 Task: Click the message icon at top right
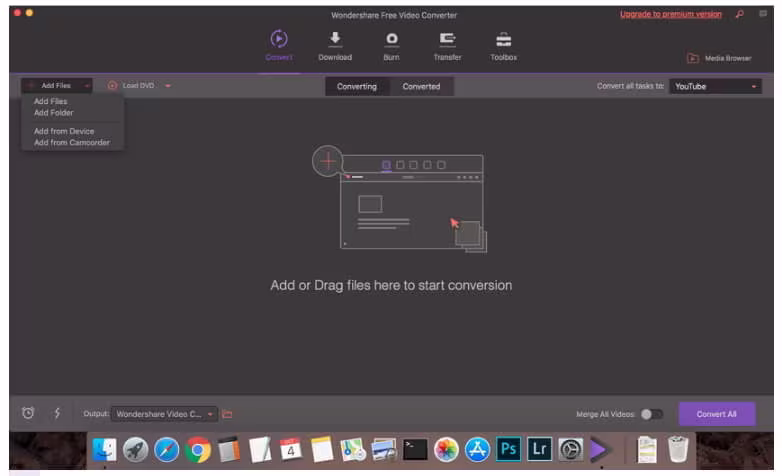[x=763, y=13]
